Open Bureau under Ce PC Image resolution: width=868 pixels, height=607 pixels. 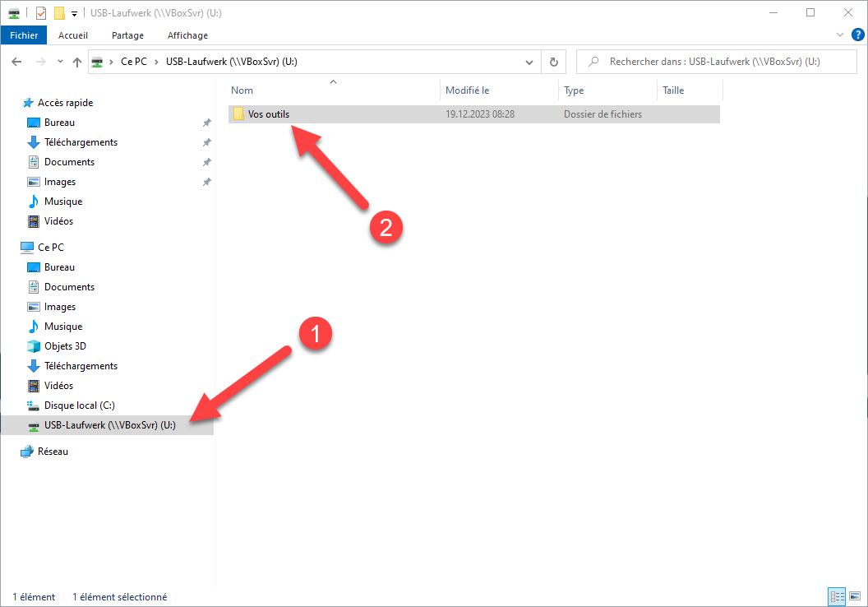[59, 267]
